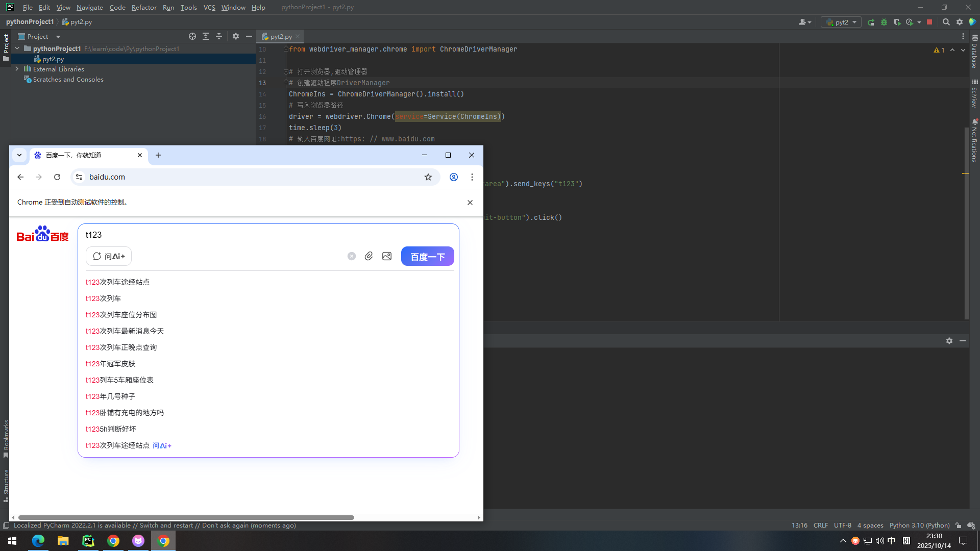Screen dimensions: 980x551
Task: Open the Refactor menu
Action: 143,7
